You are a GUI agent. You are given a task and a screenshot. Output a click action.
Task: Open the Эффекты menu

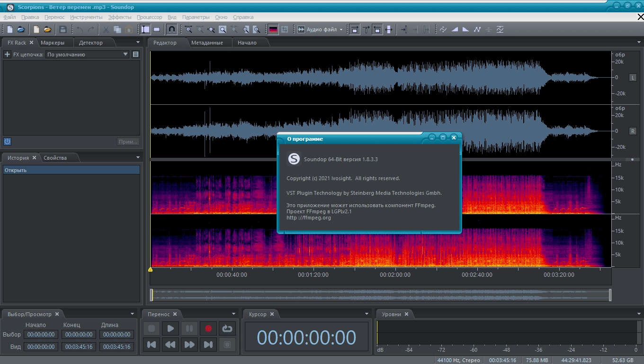(120, 17)
